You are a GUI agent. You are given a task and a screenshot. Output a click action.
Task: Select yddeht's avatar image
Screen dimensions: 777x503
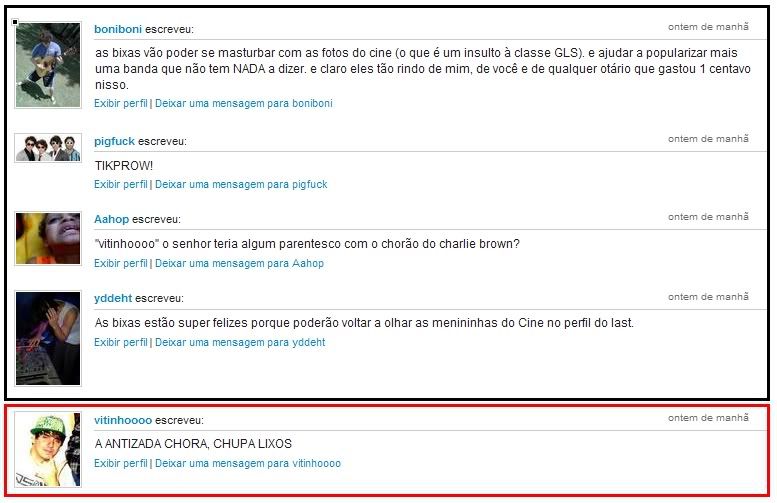coord(48,338)
